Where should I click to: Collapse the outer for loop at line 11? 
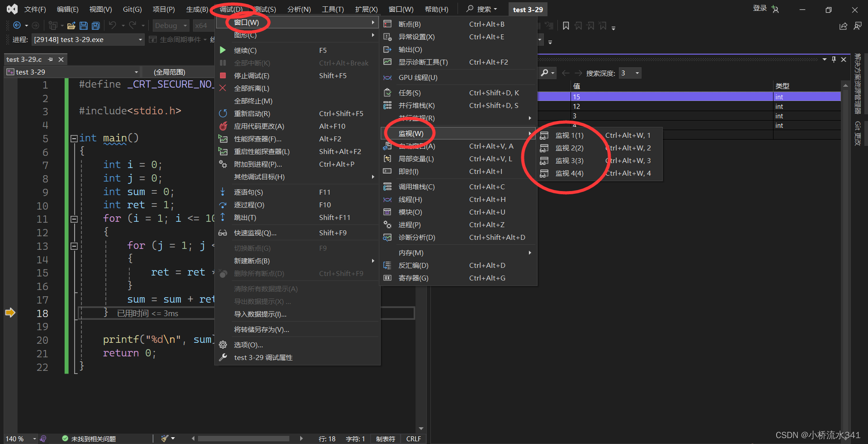click(x=74, y=219)
